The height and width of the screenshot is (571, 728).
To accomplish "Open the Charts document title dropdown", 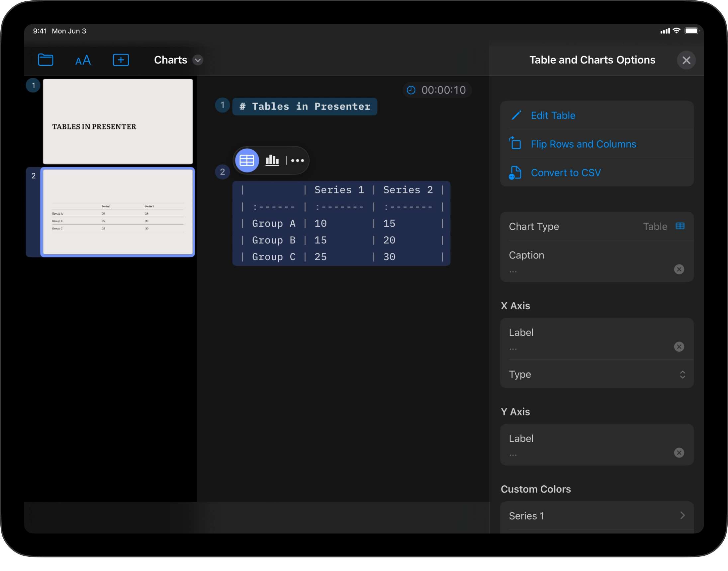I will (x=197, y=60).
